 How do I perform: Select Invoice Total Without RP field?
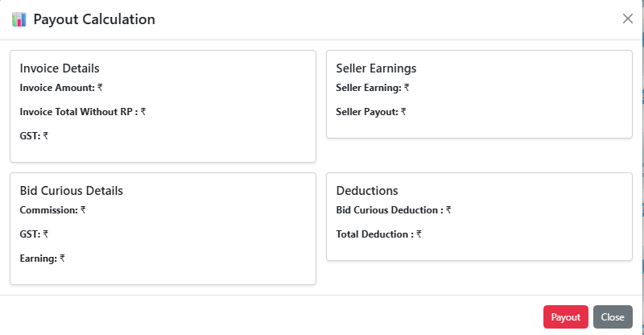[x=79, y=112]
